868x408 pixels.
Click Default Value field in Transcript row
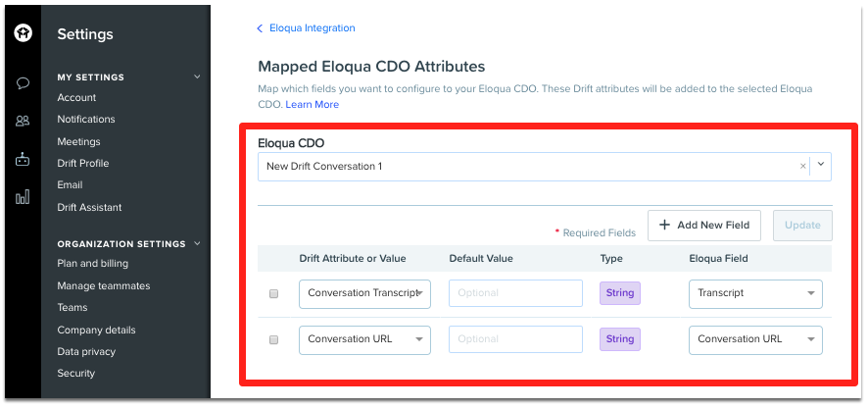(x=516, y=293)
